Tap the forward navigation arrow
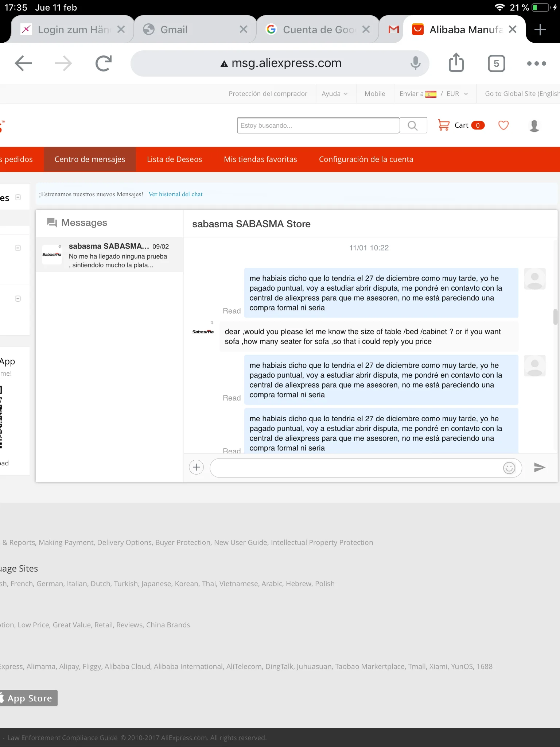Screen dimensions: 560x747 (x=63, y=63)
